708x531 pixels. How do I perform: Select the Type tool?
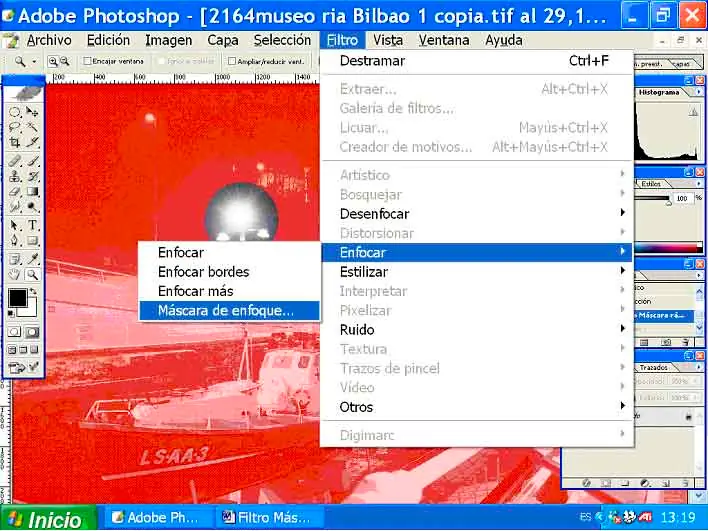[32, 225]
